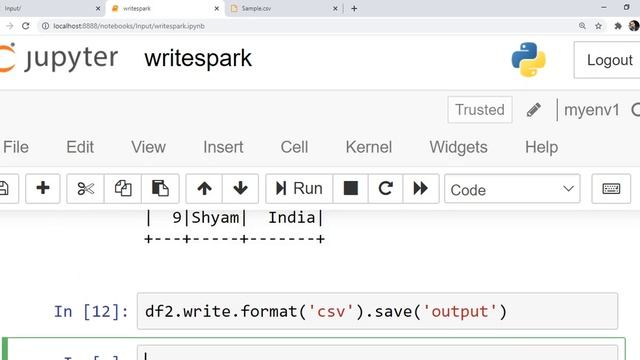Image resolution: width=640 pixels, height=360 pixels.
Task: Restart kernel and run all cells icon
Action: point(421,189)
